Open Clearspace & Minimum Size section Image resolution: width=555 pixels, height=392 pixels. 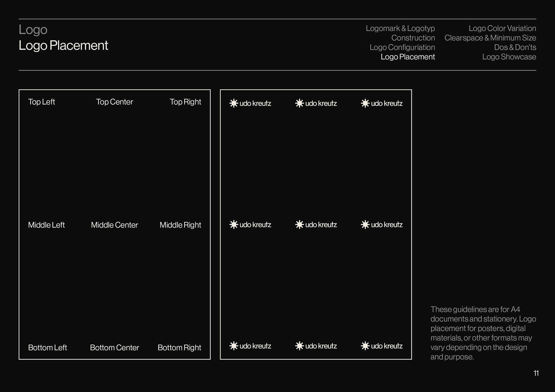pyautogui.click(x=490, y=38)
